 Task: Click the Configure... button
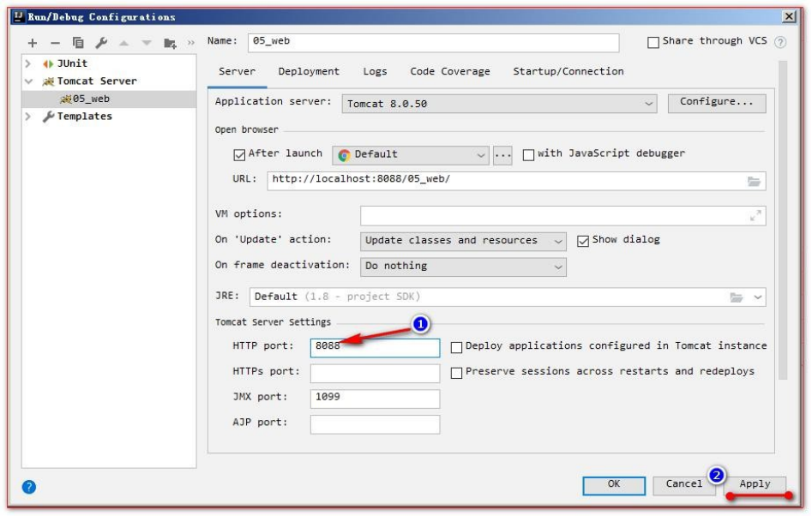point(717,103)
